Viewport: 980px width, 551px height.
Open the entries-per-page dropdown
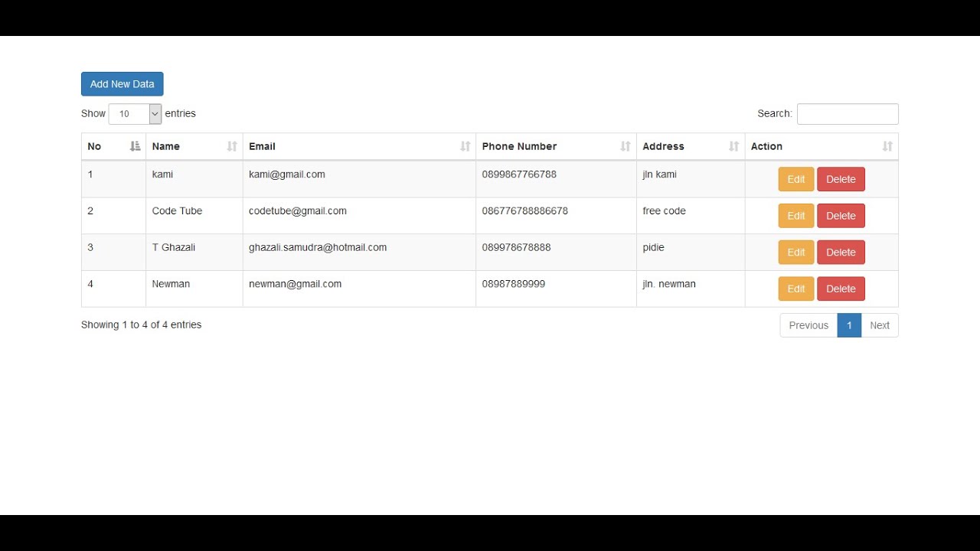coord(135,114)
